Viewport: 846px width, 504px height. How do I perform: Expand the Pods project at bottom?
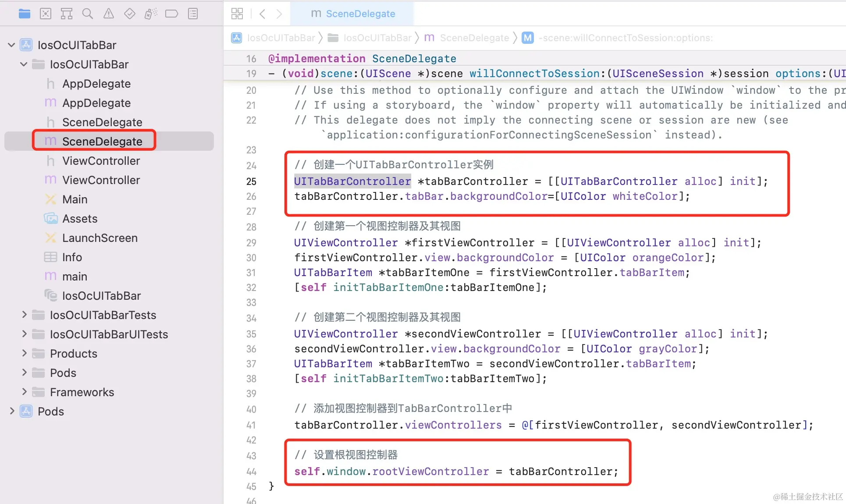[x=12, y=411]
